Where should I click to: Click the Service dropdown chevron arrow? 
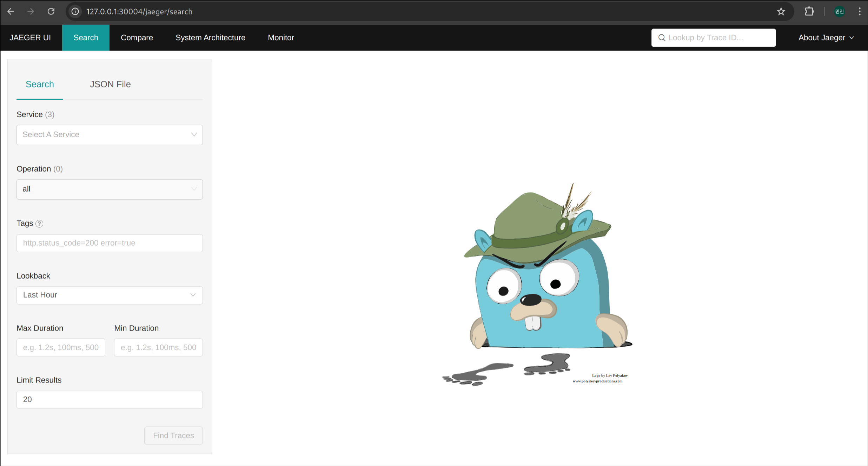pyautogui.click(x=194, y=135)
